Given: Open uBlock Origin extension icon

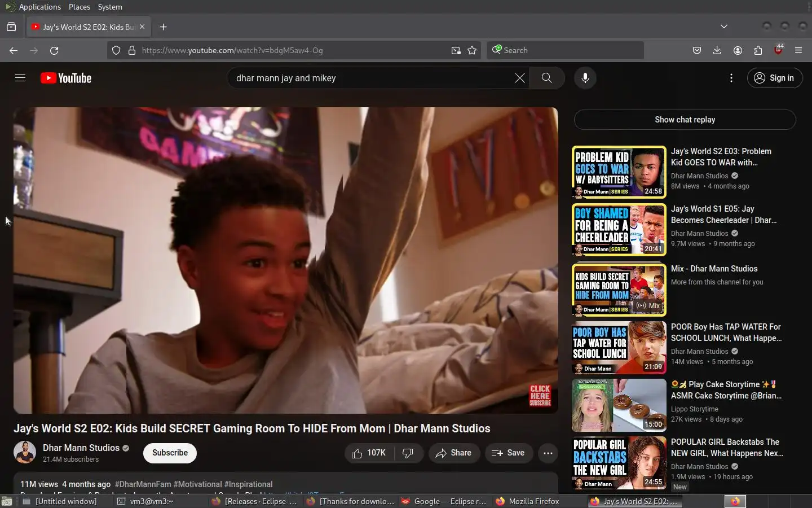Looking at the screenshot, I should pyautogui.click(x=779, y=50).
